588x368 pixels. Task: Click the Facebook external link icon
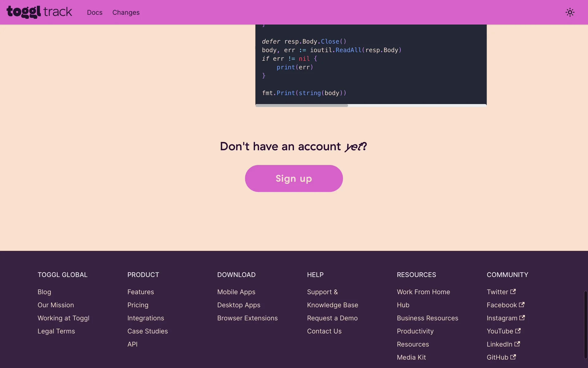tap(522, 305)
